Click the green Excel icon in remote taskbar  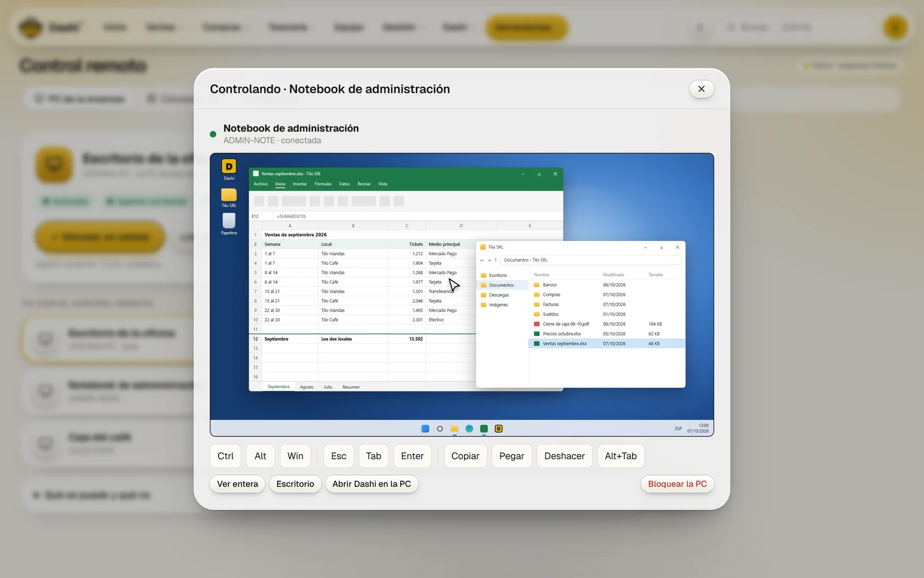(x=484, y=428)
